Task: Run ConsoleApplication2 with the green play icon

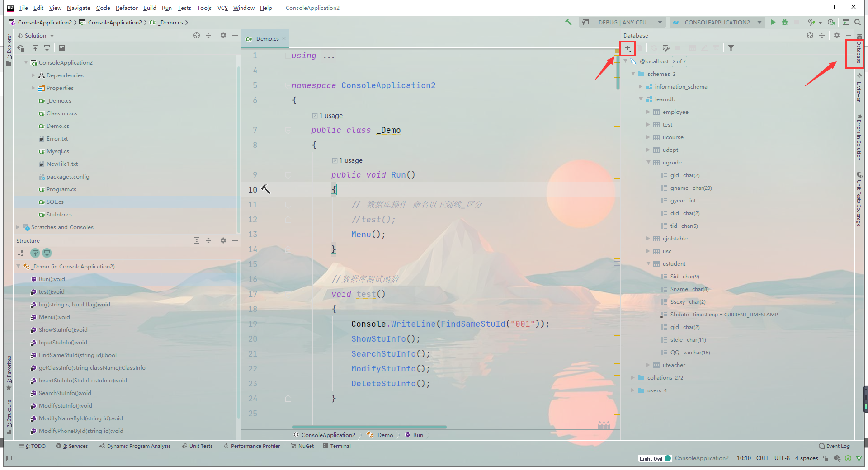Action: tap(773, 22)
